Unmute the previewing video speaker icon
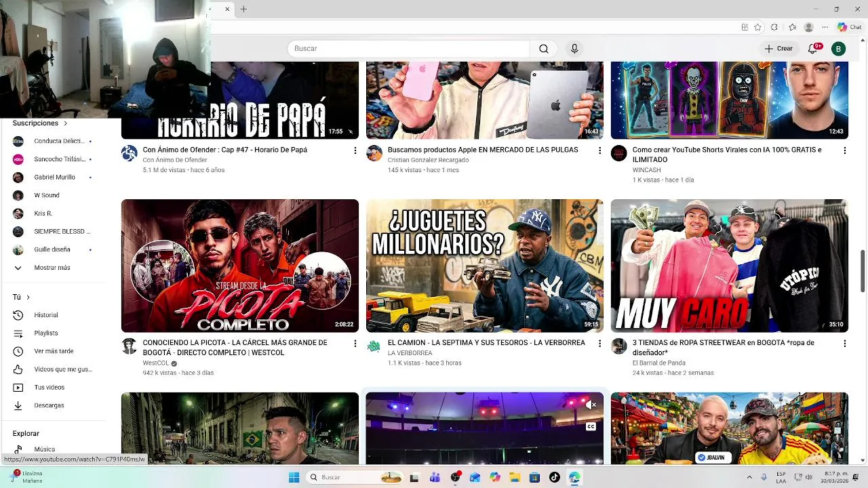Screen dimensions: 868x488 click(591, 405)
